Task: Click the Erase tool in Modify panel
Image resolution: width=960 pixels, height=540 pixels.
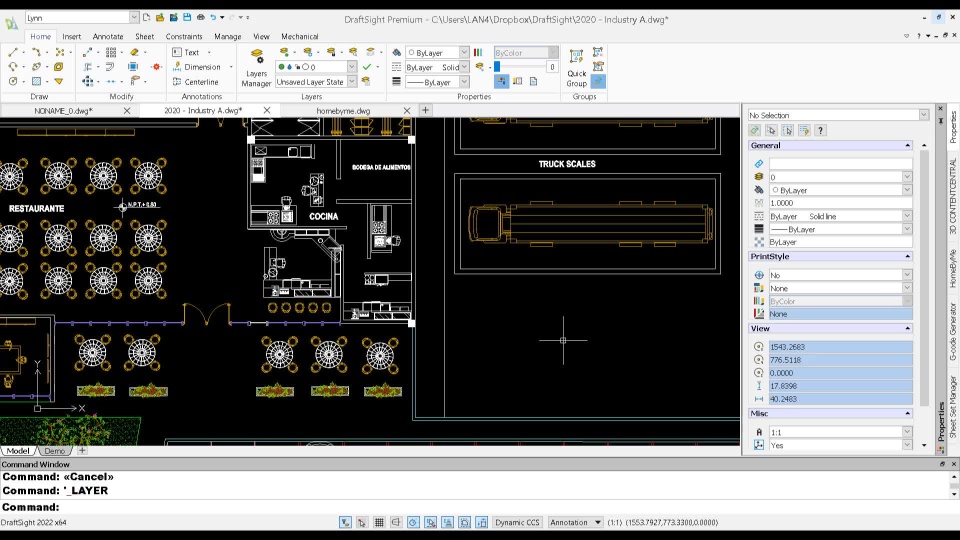Action: click(135, 52)
